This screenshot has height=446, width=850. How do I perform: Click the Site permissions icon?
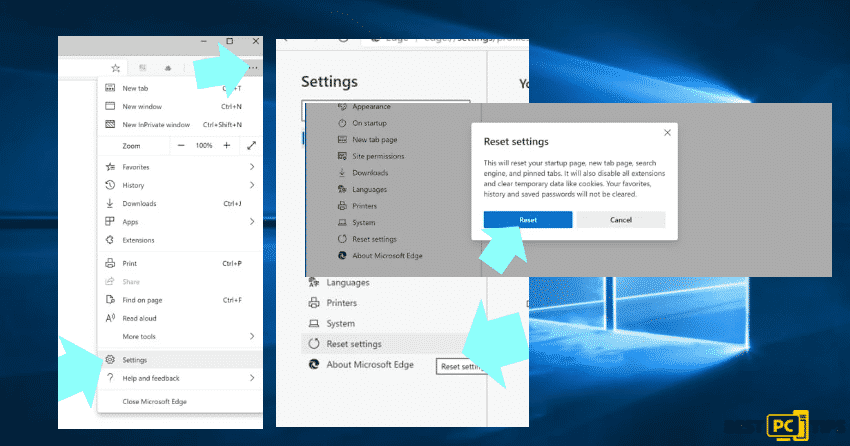click(x=342, y=156)
